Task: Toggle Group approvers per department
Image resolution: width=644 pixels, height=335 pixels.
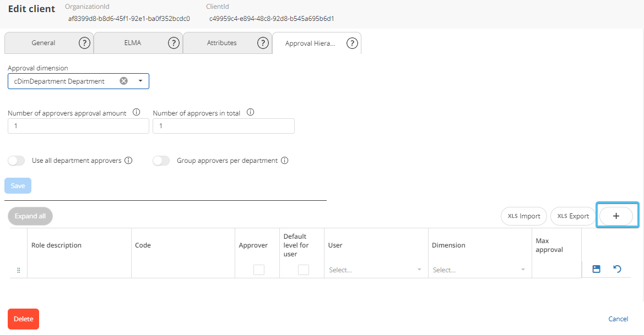Action: tap(161, 161)
